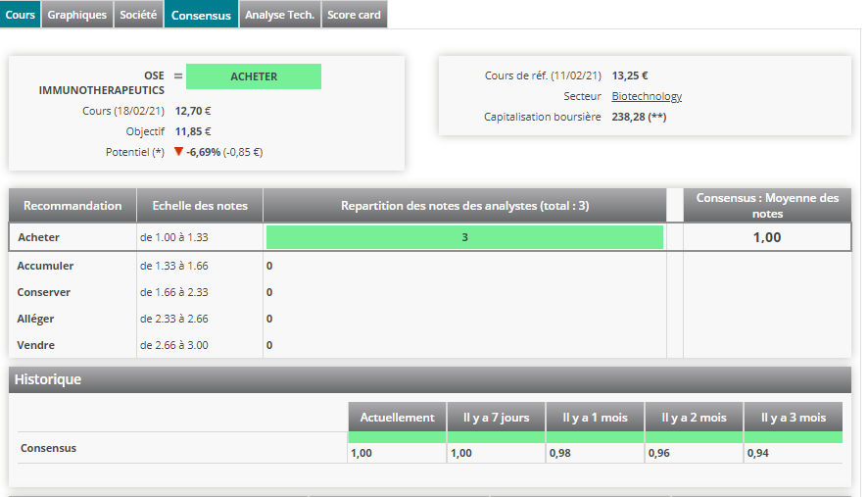Click the OSE IMMUNOTHERAPEUTICS company name

point(101,82)
